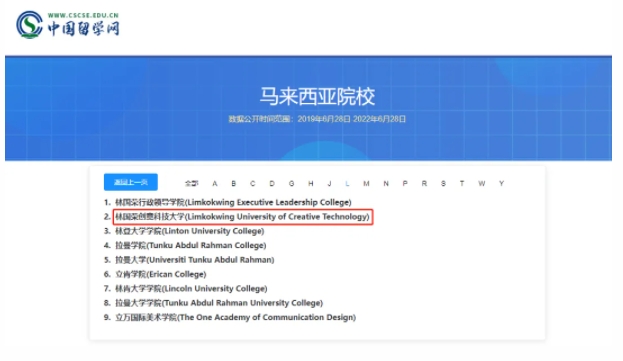Open The One Academy of Communication Design
623x361 pixels.
pos(236,317)
